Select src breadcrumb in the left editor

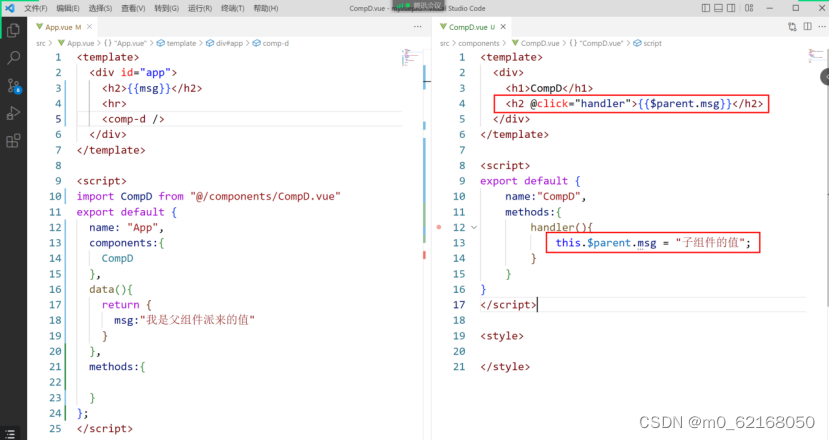click(41, 43)
